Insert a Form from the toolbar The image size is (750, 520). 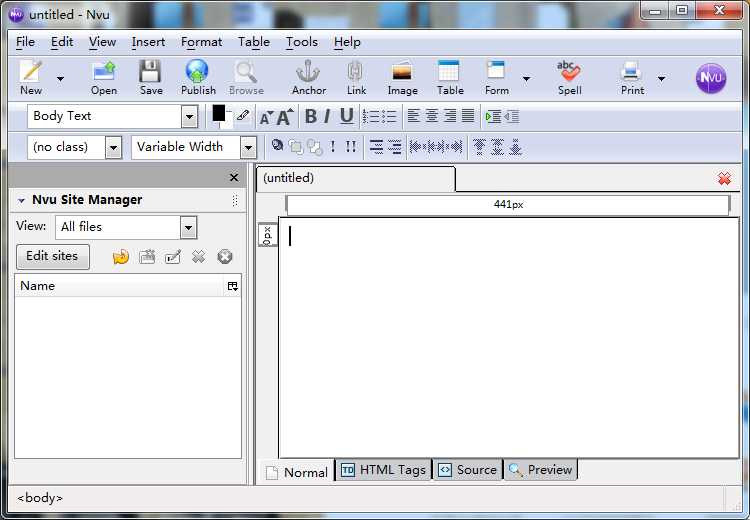point(496,77)
